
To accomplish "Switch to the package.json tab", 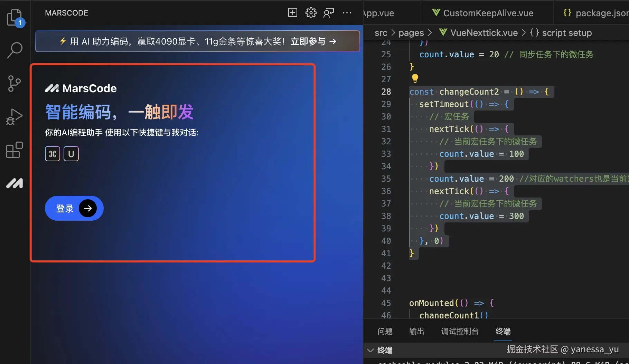I will point(596,13).
